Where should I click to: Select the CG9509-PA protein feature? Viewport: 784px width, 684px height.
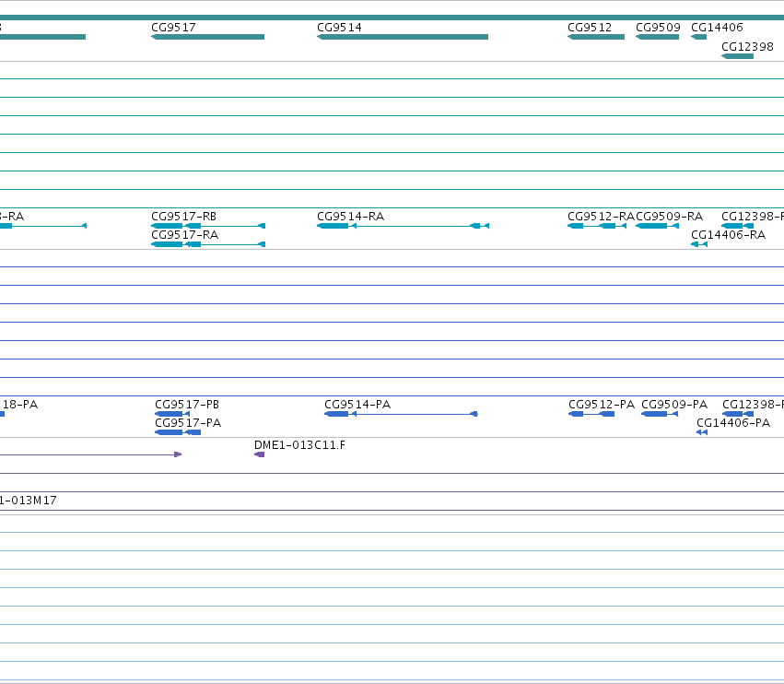coord(660,414)
